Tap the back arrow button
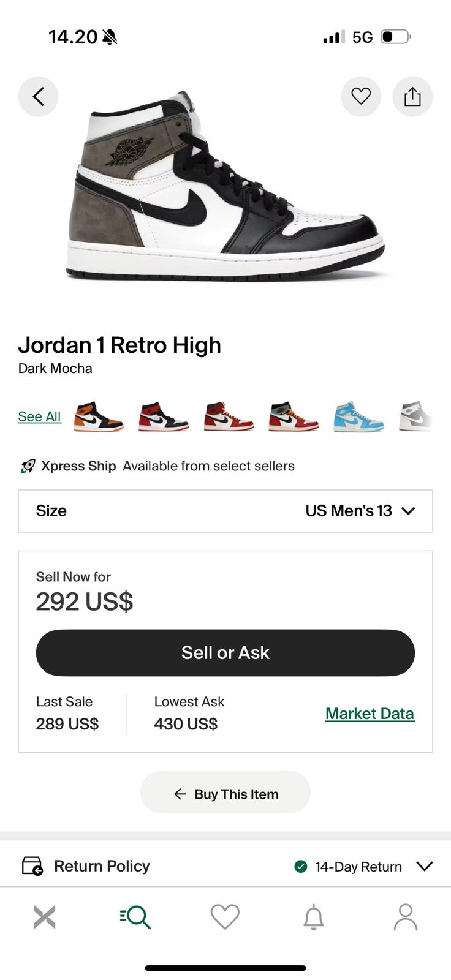The height and width of the screenshot is (980, 451). coord(38,97)
